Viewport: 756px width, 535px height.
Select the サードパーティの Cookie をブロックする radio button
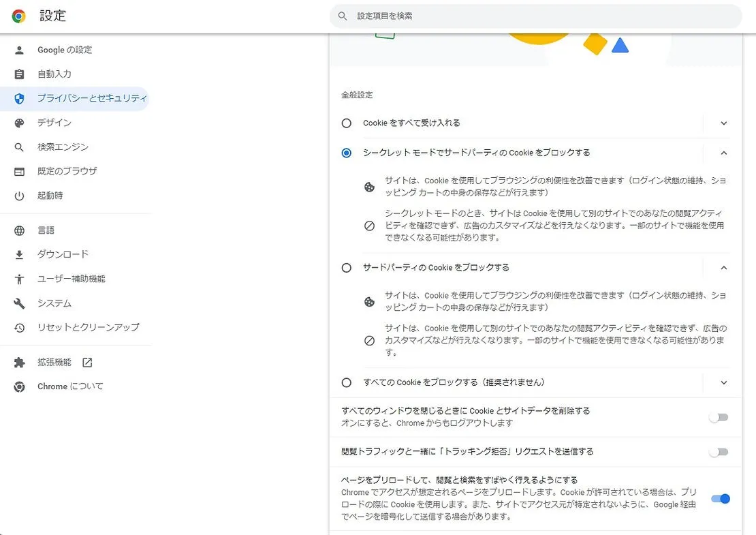347,268
